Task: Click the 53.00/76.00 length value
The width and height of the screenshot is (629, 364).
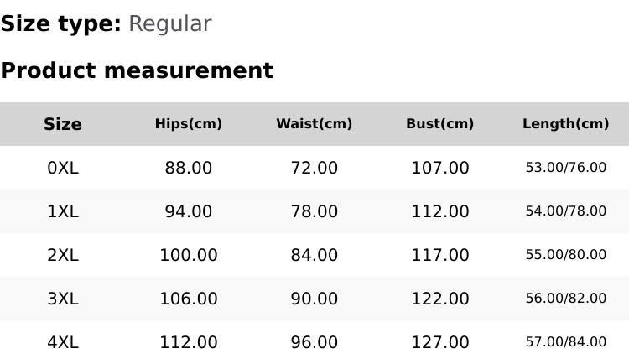Action: pos(566,168)
